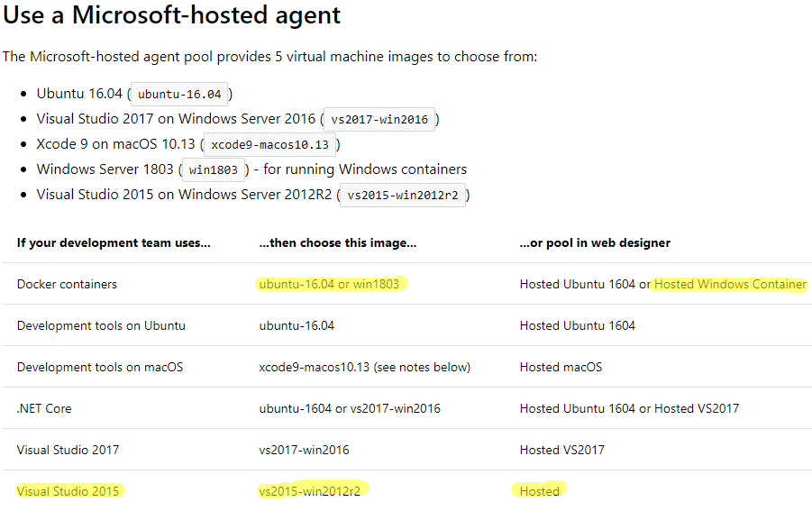Click the 'If your development team uses...' column header
This screenshot has width=812, height=511.
113,242
